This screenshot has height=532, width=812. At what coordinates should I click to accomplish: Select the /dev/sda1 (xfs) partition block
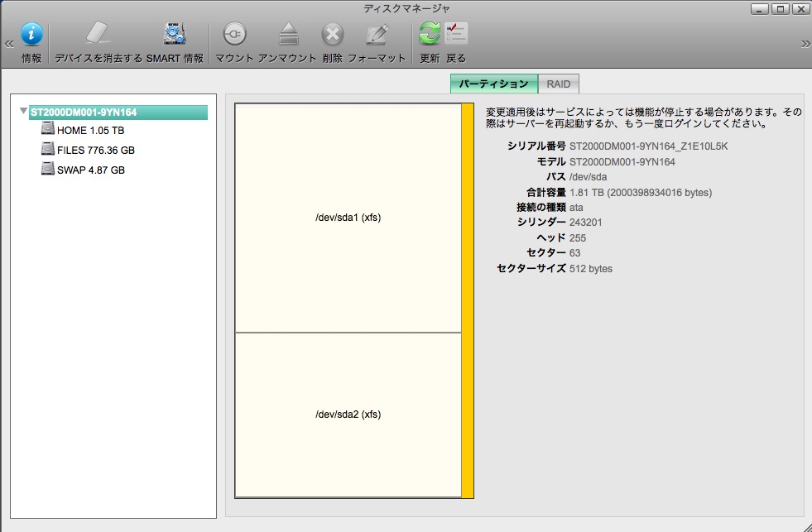coord(348,218)
